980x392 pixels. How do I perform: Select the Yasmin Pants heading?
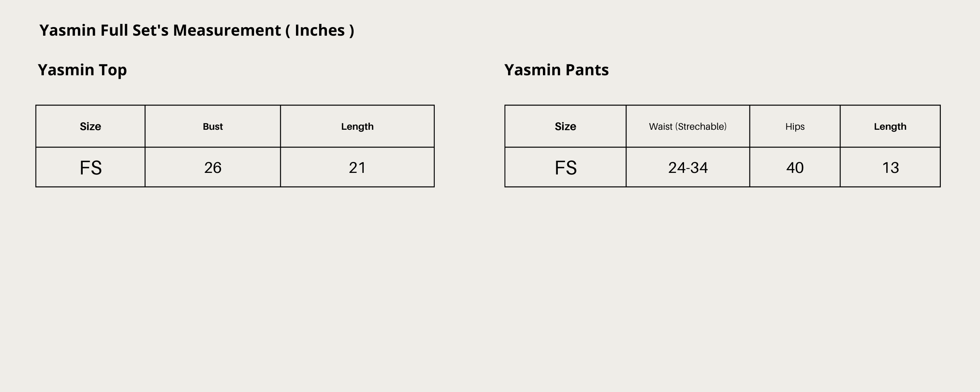pos(556,70)
